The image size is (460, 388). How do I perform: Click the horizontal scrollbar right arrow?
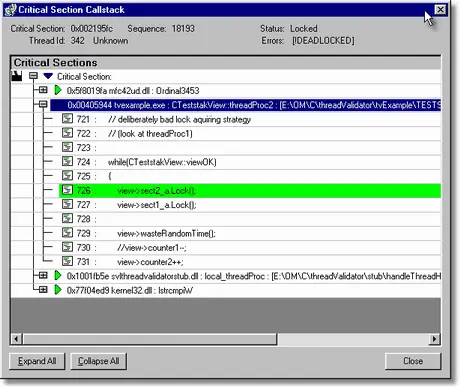pos(434,339)
